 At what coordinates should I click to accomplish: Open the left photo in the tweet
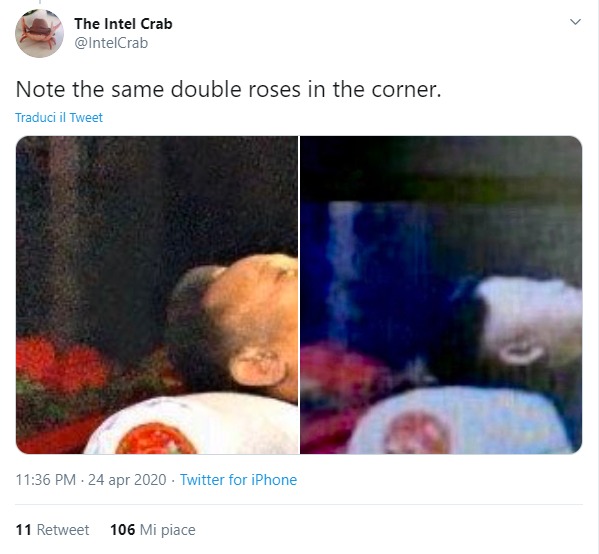coord(157,295)
